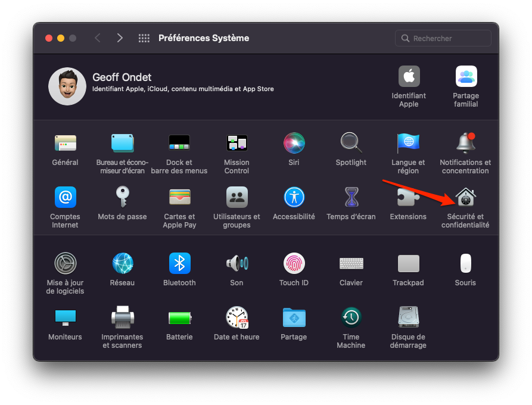Go forward with the right chevron
Screen dimensions: 532x405
click(x=119, y=38)
